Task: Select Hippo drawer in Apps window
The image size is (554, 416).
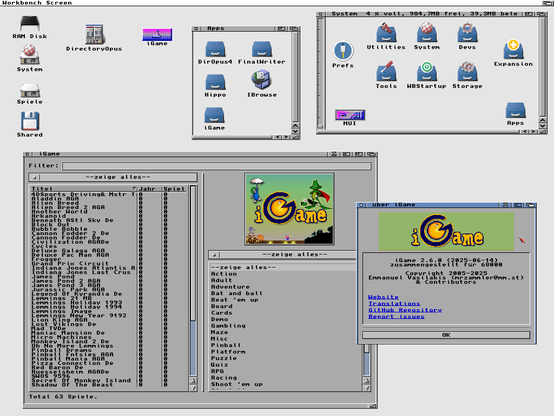Action: 215,86
